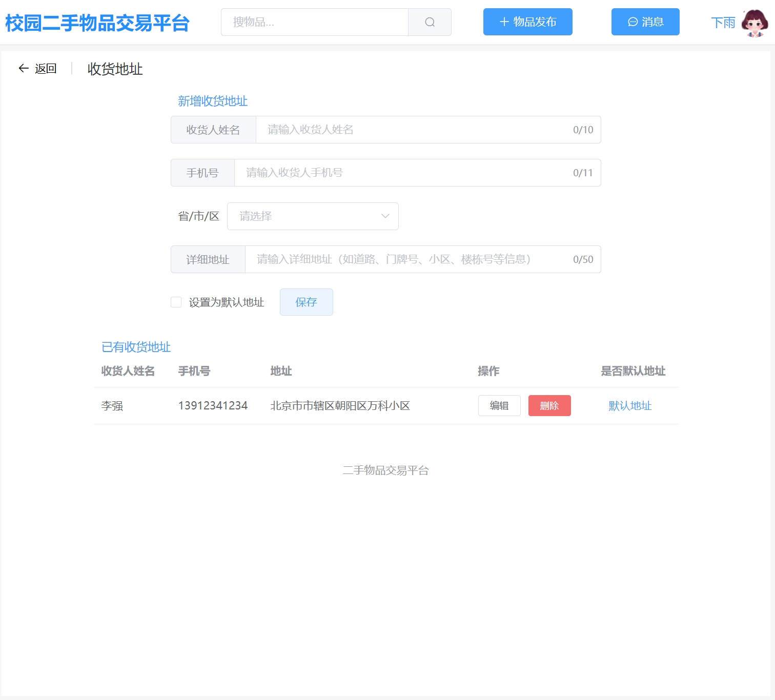
Task: Click the 保存 save button
Action: 306,302
